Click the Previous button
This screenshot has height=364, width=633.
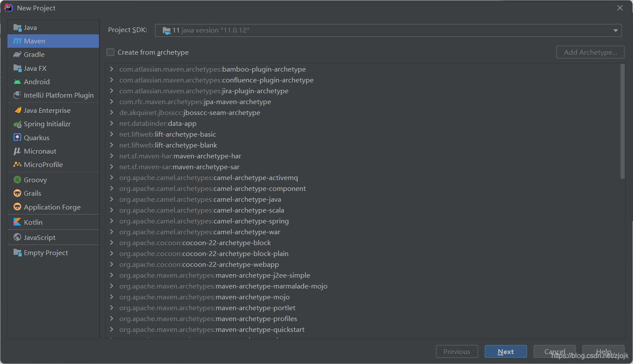pyautogui.click(x=457, y=351)
